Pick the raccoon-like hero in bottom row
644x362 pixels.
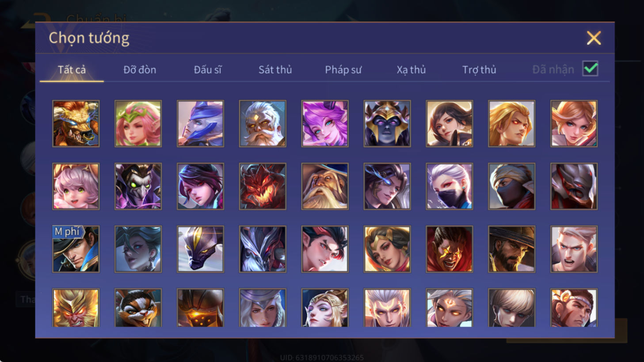pos(138,308)
